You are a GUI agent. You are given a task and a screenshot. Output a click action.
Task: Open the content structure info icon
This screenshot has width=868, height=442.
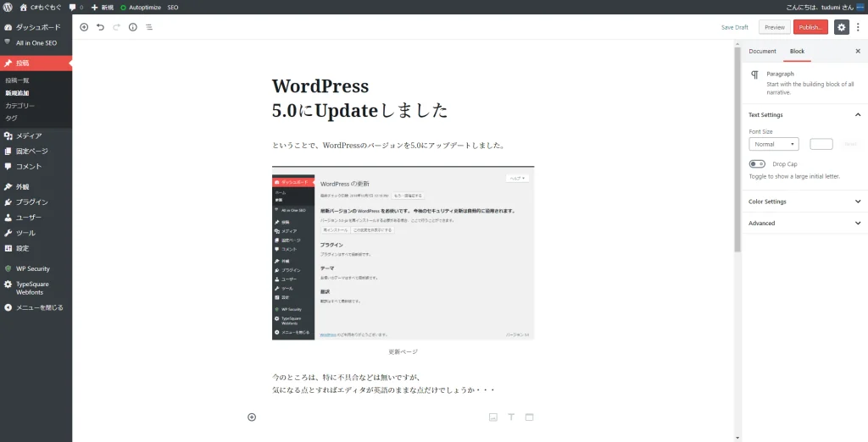point(133,27)
